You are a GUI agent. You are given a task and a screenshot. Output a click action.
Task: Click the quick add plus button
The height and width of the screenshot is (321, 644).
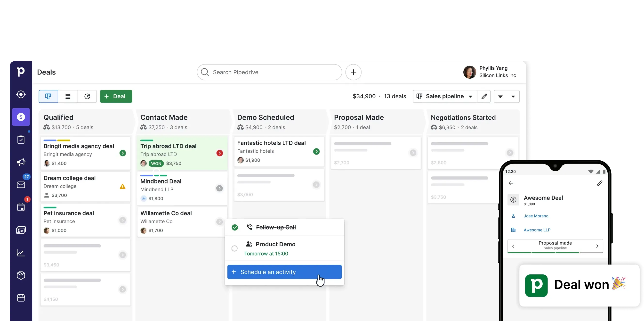coord(353,72)
